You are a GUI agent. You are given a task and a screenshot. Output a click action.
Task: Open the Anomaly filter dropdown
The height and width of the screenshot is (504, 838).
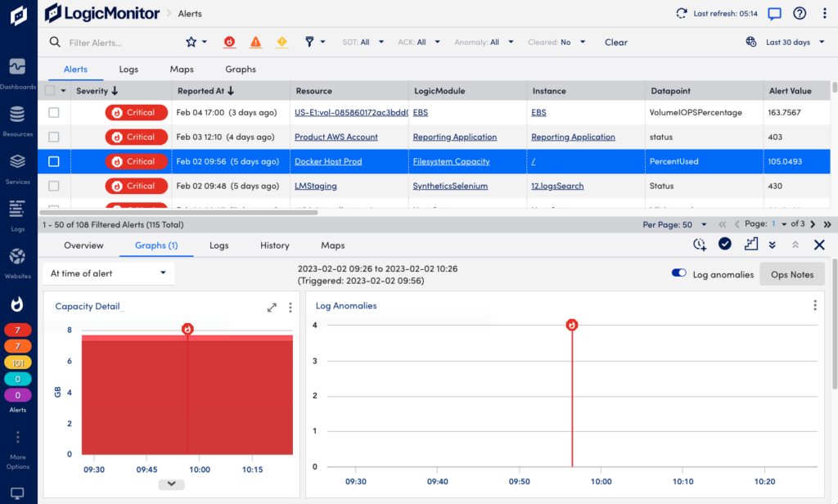[484, 43]
